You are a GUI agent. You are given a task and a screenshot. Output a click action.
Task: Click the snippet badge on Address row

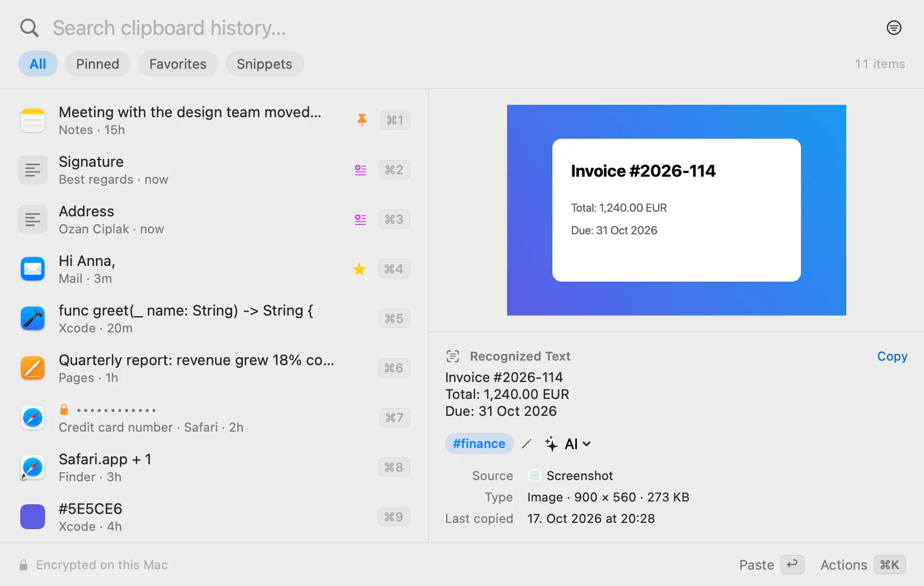pyautogui.click(x=361, y=219)
